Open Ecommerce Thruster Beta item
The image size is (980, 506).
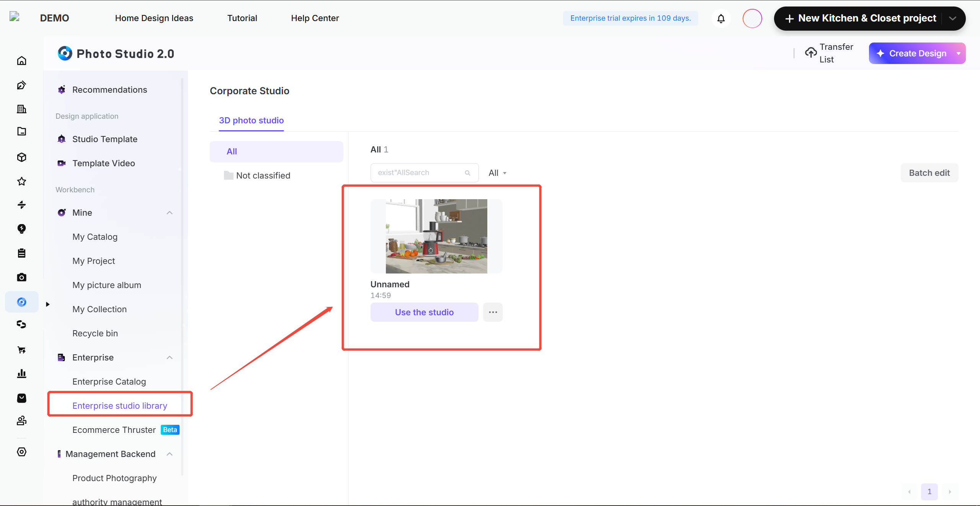point(126,430)
